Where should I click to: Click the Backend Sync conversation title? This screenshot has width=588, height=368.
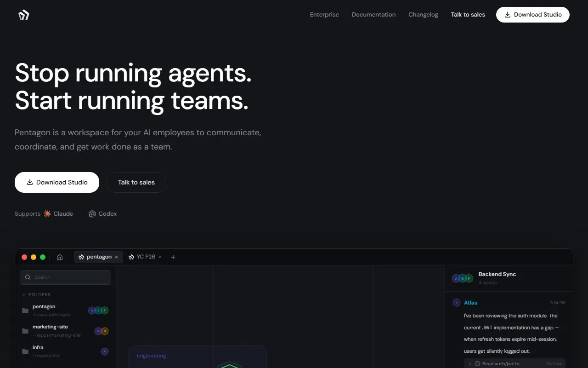[x=497, y=274]
